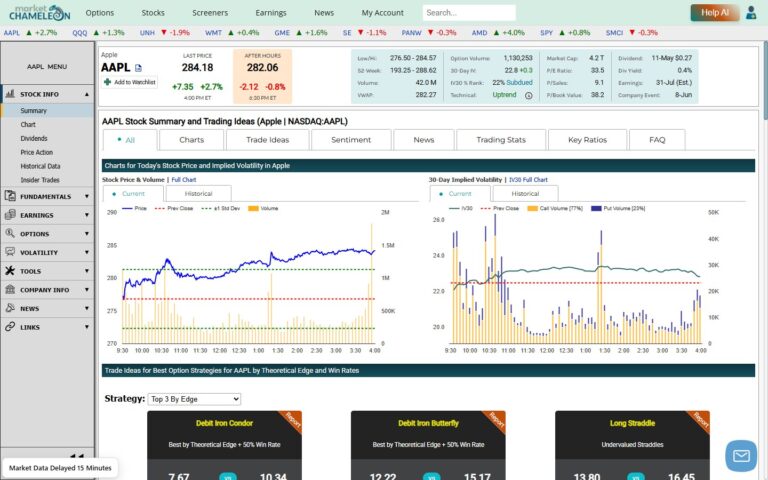The height and width of the screenshot is (480, 768).
Task: Click the Options magnifier icon
Action: 10,233
